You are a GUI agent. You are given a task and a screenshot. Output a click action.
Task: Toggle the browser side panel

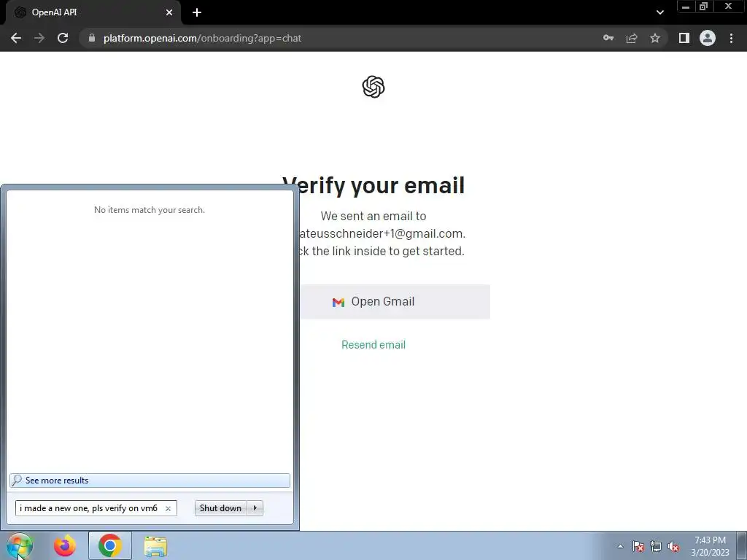[x=684, y=38]
